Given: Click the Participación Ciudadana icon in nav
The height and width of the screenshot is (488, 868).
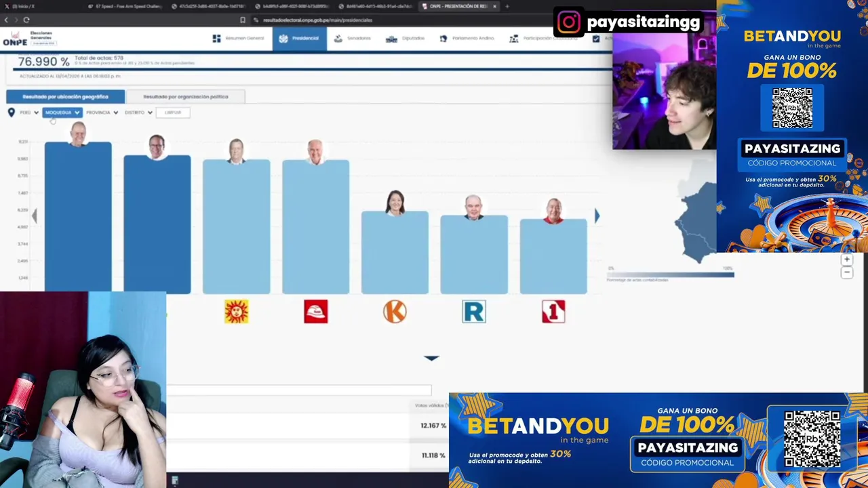Looking at the screenshot, I should (x=514, y=39).
